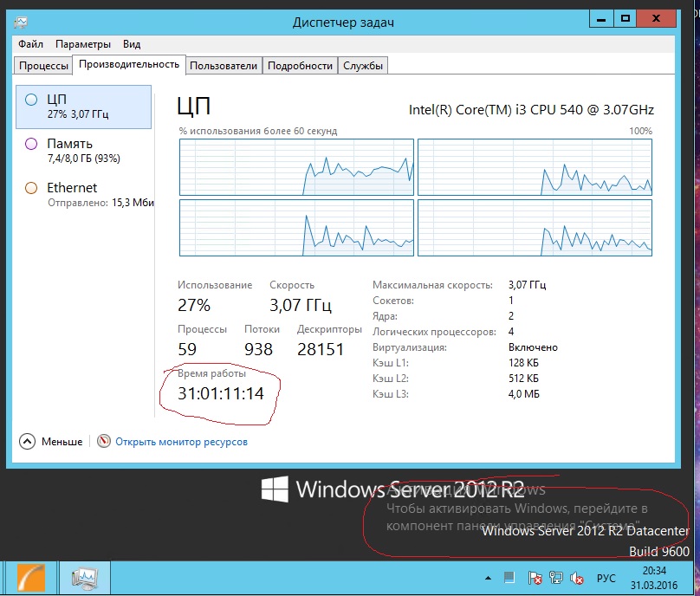Image resolution: width=700 pixels, height=596 pixels.
Task: Switch to the Процессы tab
Action: click(x=43, y=66)
